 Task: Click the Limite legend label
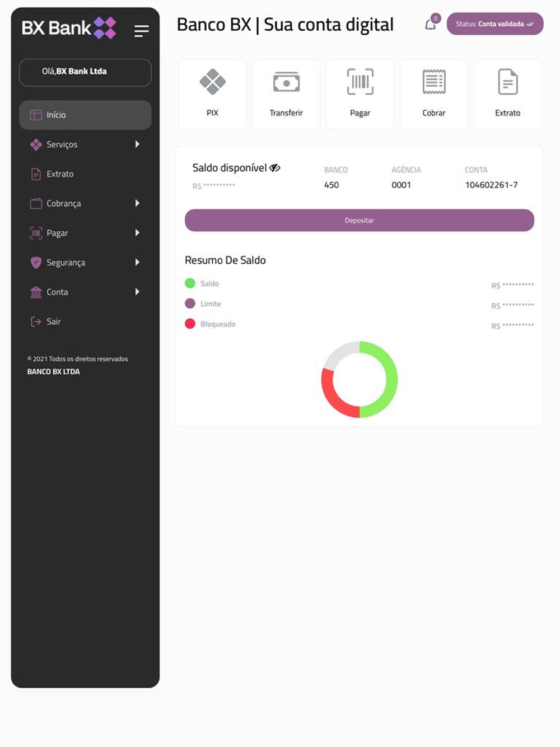click(x=211, y=304)
